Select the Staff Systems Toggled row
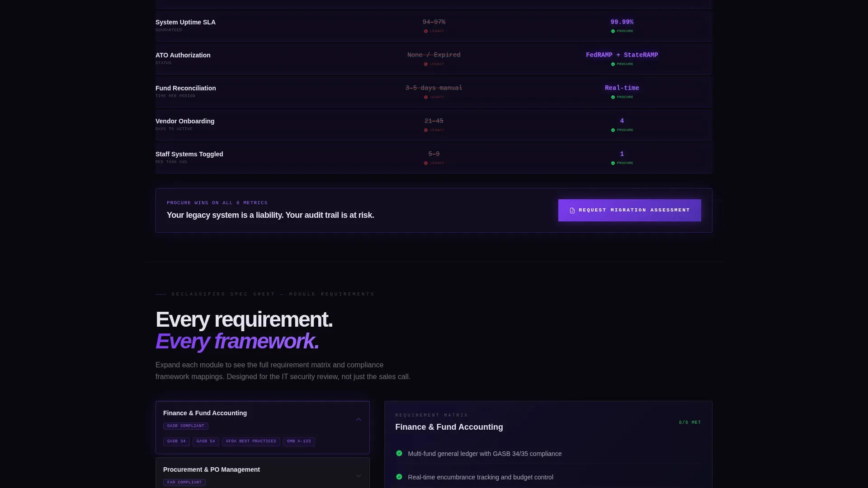 point(434,157)
